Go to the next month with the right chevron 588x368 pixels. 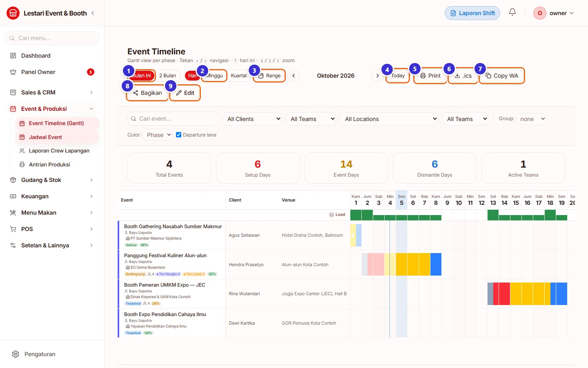377,76
